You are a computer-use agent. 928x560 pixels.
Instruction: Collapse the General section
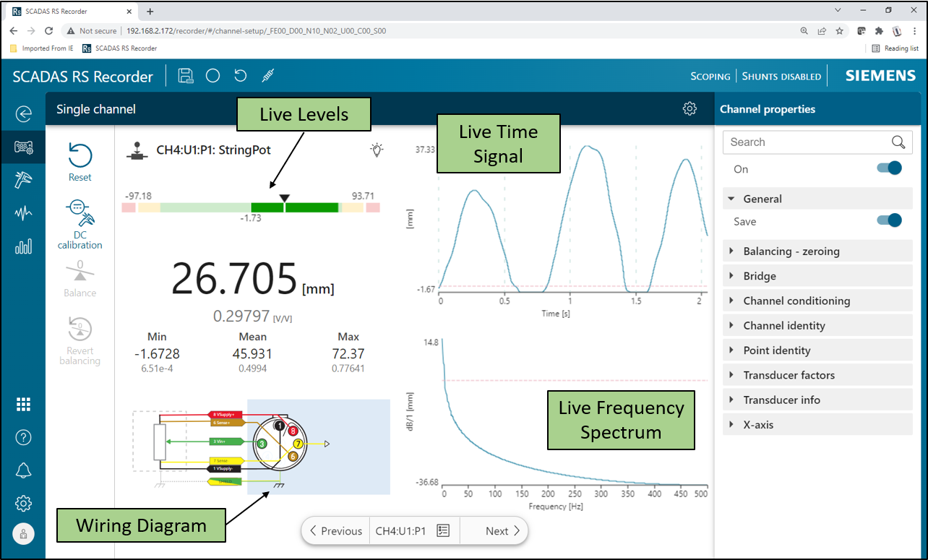[x=731, y=199]
